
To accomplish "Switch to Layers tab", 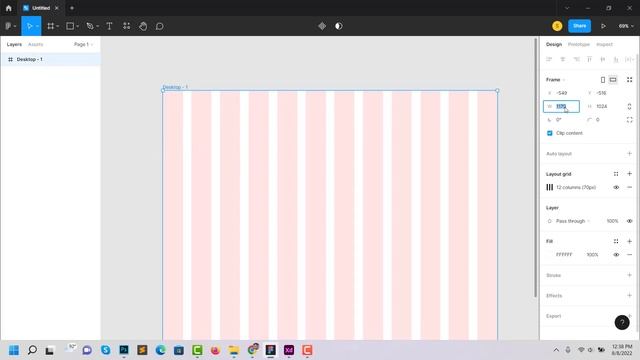I will tap(14, 44).
